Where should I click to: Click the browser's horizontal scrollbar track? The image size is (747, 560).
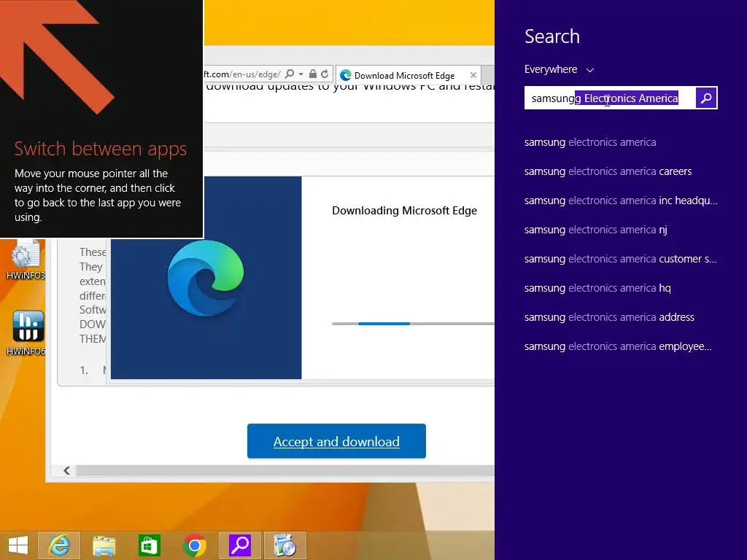pos(285,470)
